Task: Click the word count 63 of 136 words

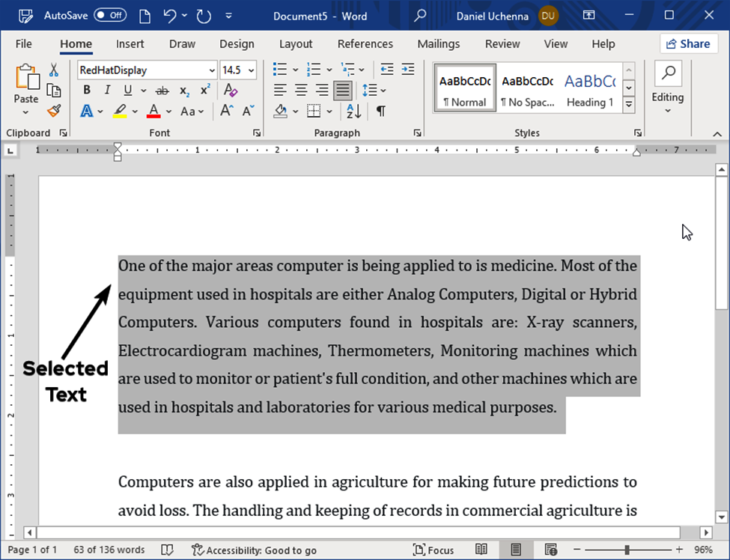Action: tap(109, 550)
